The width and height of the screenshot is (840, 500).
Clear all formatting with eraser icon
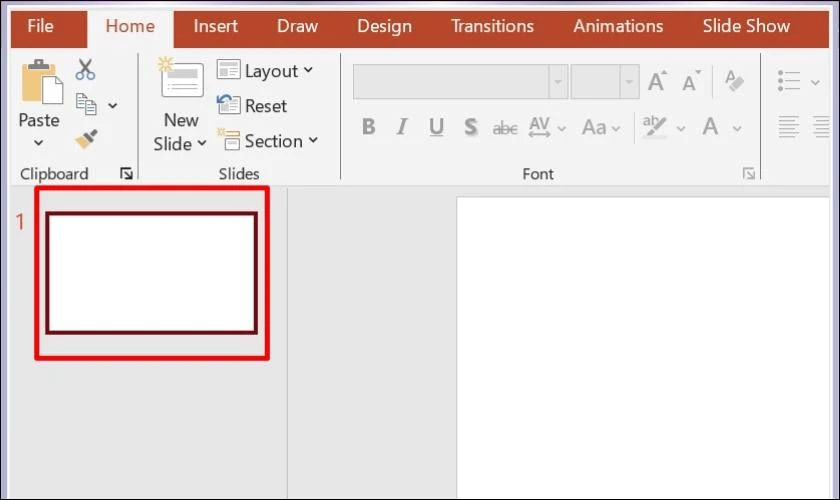pos(734,81)
